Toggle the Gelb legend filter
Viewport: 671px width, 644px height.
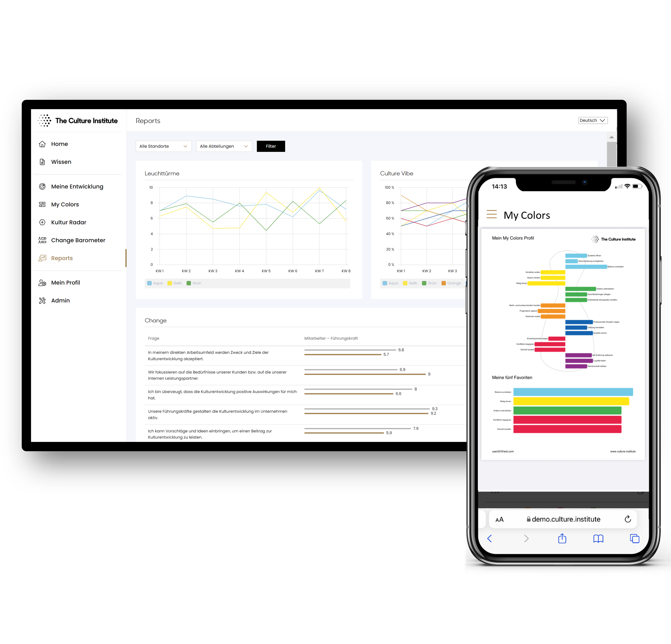[180, 283]
